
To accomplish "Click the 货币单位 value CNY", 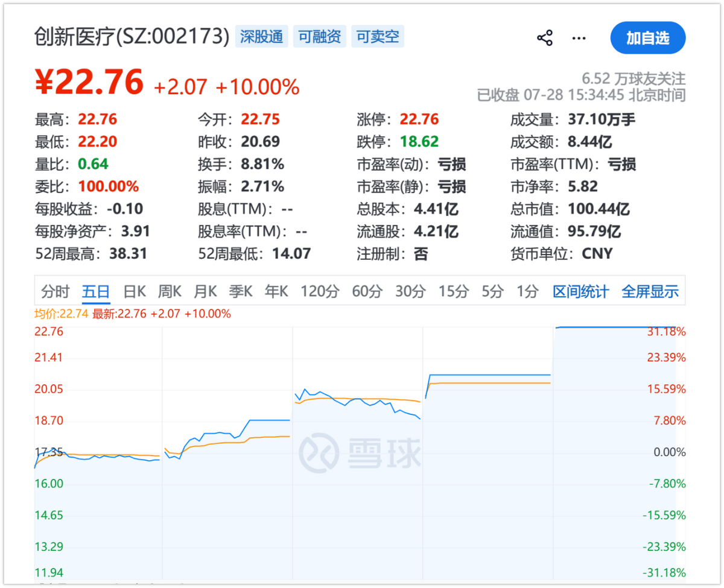I will [597, 254].
